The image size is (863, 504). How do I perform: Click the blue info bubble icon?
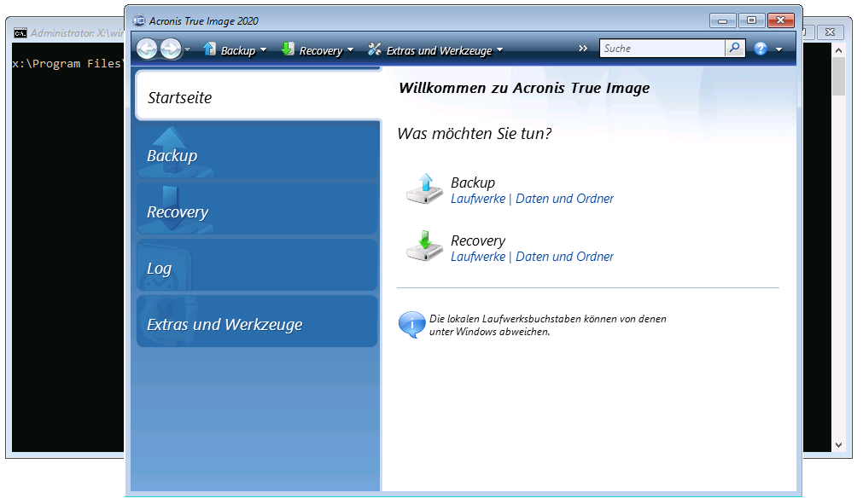click(411, 324)
